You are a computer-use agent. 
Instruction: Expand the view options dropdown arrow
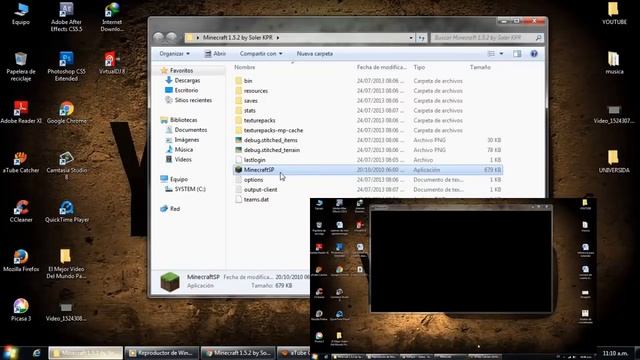click(x=501, y=54)
